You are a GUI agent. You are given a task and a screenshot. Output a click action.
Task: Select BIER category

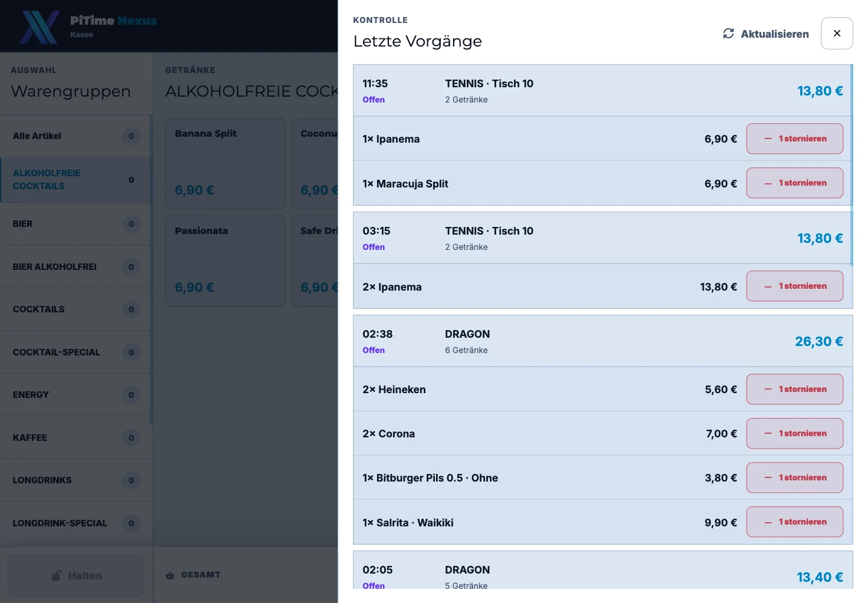click(76, 224)
